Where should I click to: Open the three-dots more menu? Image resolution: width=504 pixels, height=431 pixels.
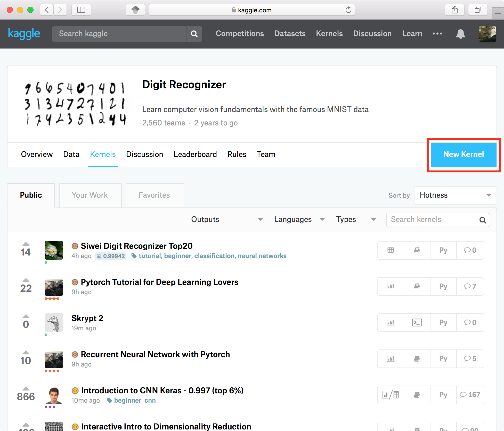[437, 34]
